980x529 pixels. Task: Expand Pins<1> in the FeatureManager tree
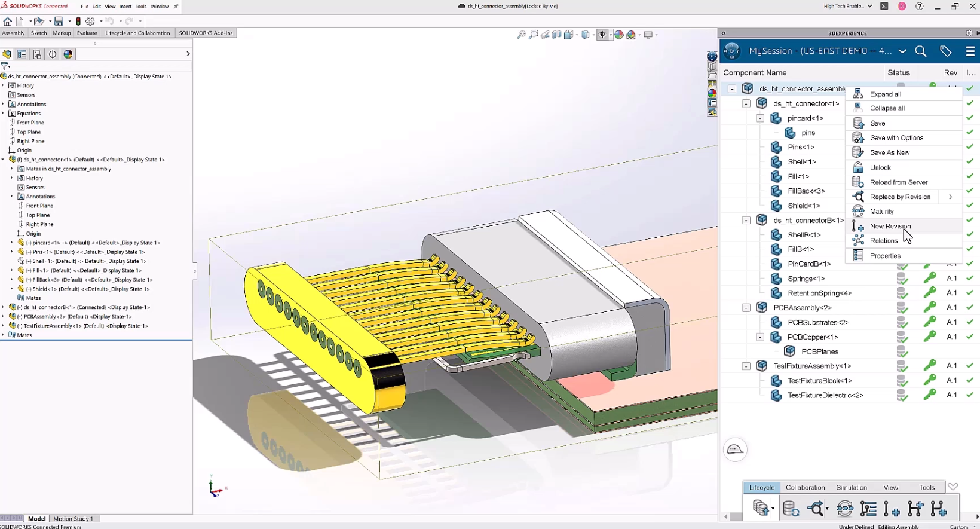[x=11, y=252]
